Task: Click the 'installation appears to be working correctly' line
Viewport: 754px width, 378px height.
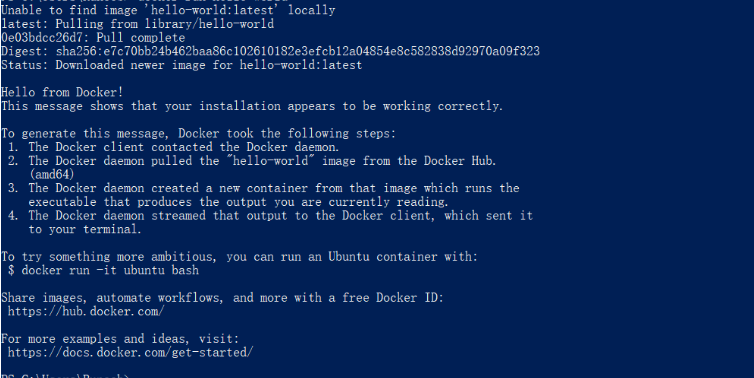Action: click(252, 106)
